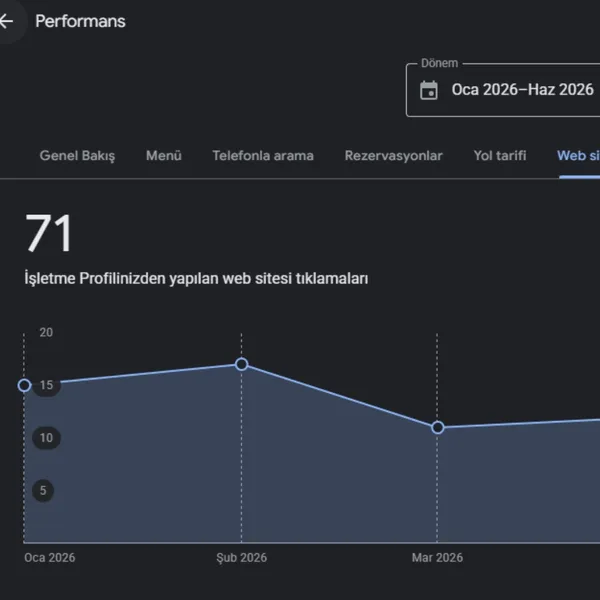Click the 10 y-axis label
Viewport: 600px width, 600px height.
click(46, 438)
